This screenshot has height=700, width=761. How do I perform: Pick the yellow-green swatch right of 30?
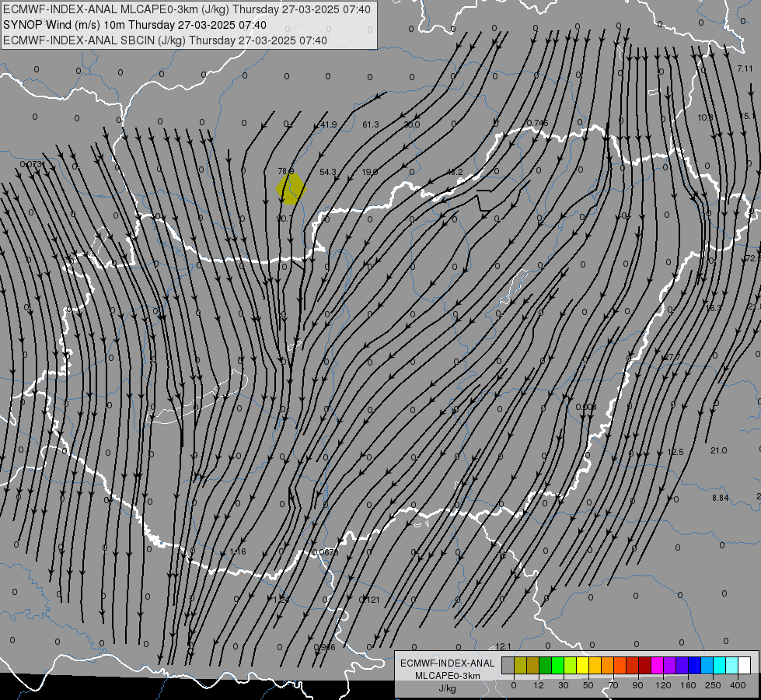point(571,666)
